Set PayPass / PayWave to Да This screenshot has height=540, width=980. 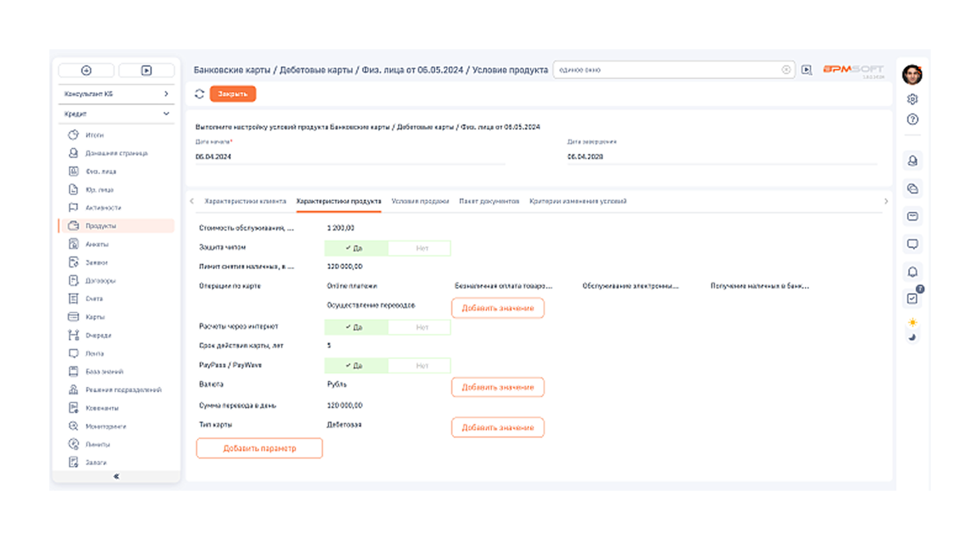pos(356,366)
